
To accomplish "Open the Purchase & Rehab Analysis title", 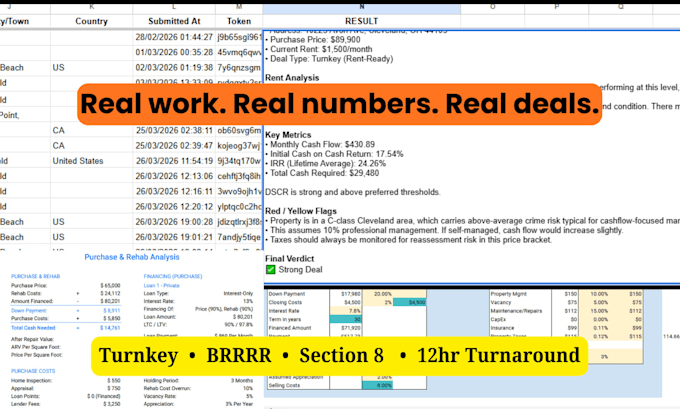I will 132,257.
